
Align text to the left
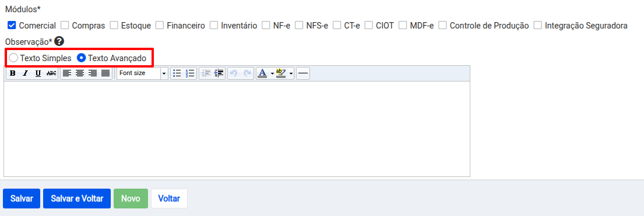pyautogui.click(x=67, y=73)
